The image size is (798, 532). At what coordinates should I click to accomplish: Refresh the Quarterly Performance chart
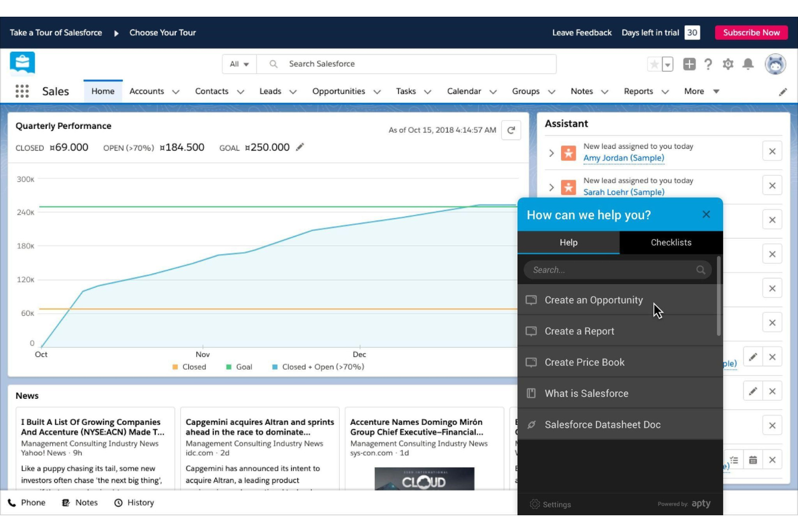pyautogui.click(x=511, y=130)
